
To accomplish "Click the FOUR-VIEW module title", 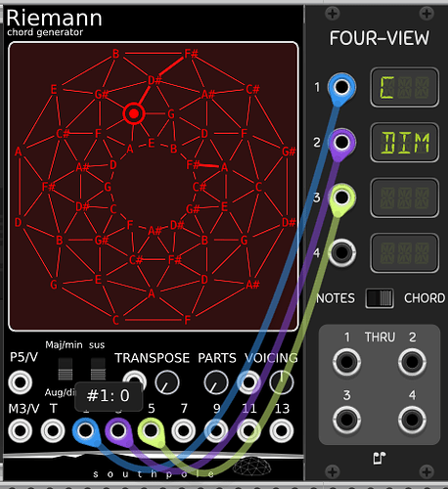I will pos(380,38).
